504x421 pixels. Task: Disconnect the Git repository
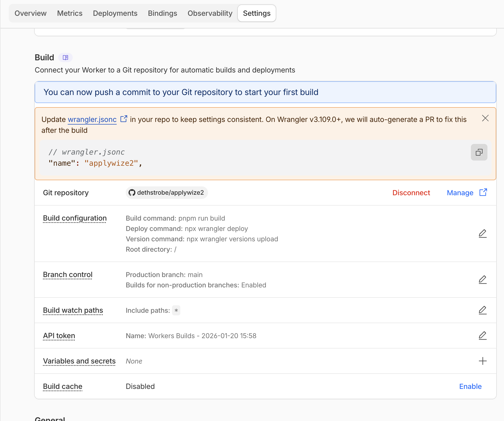click(x=411, y=193)
